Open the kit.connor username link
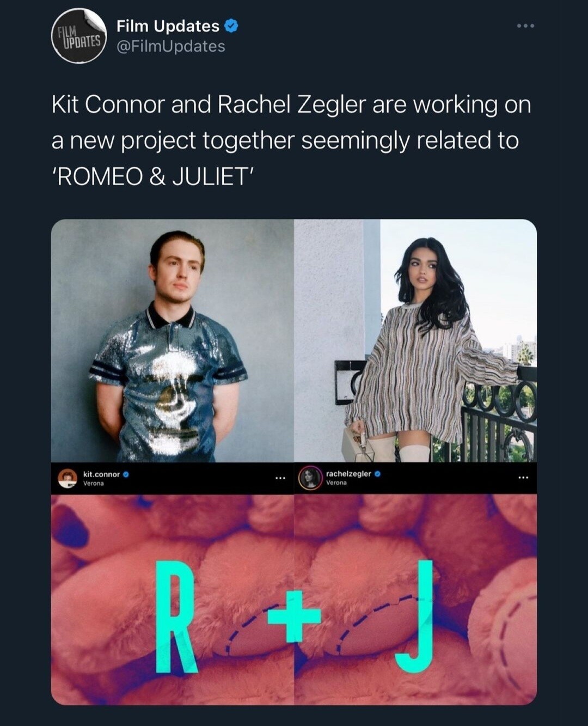Viewport: 588px width, 726px height. [101, 474]
